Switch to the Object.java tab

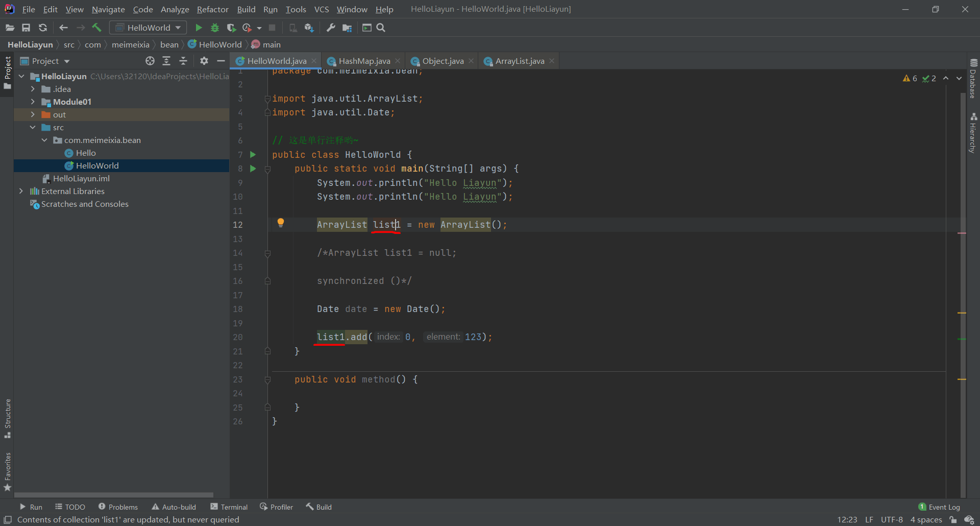click(x=443, y=61)
